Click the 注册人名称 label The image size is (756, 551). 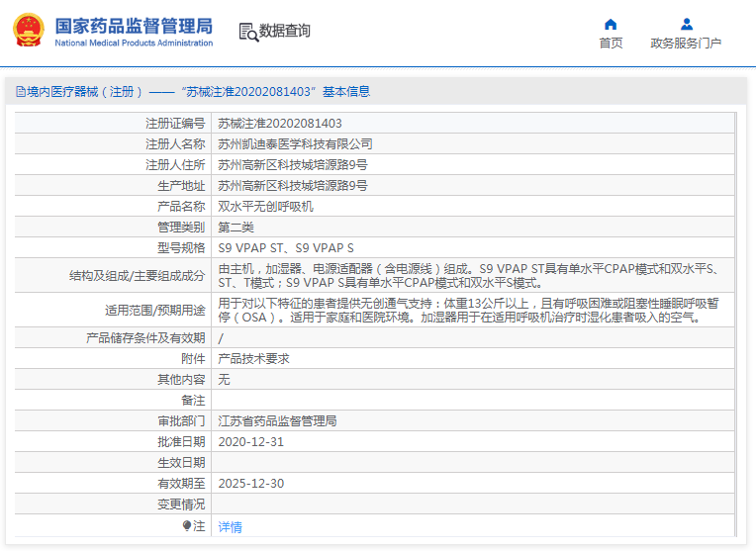pyautogui.click(x=175, y=144)
